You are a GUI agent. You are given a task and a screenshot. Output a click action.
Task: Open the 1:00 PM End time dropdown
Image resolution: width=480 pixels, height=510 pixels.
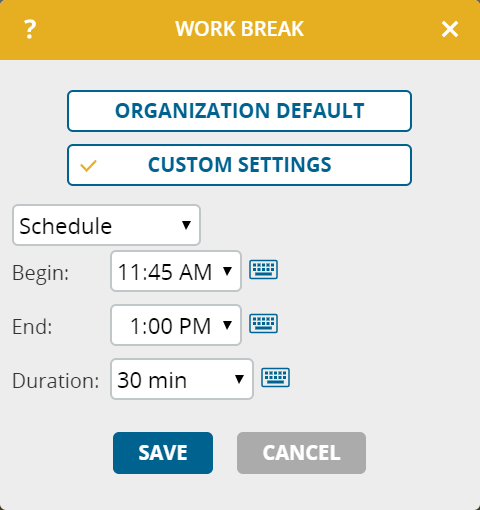[x=176, y=325]
